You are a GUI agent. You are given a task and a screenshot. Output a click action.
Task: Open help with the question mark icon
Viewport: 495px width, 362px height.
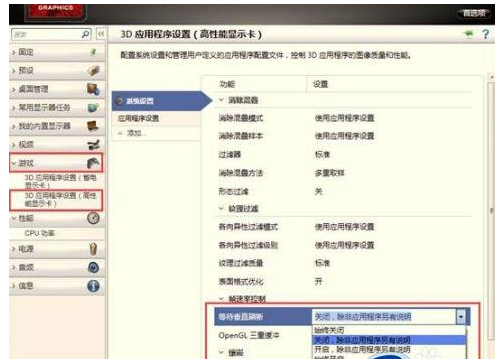486,34
